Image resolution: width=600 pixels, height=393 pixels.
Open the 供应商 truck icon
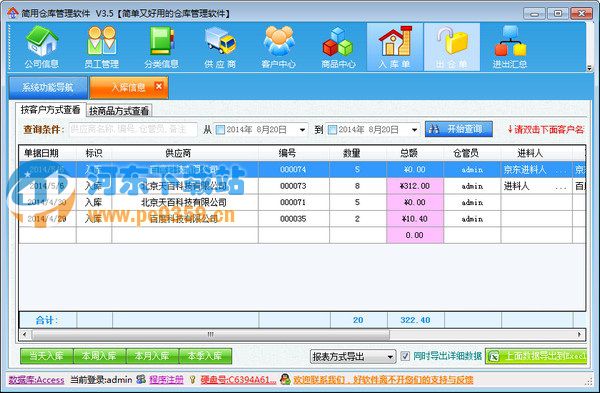220,47
